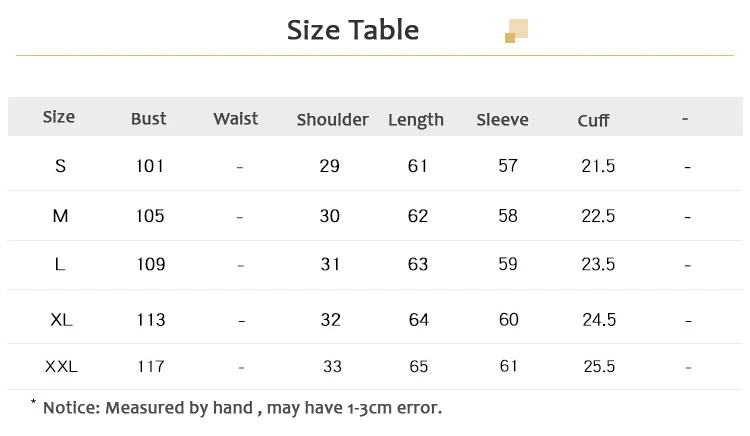Click cuff value 21.5 for size S
This screenshot has width=750, height=436.
pos(598,166)
